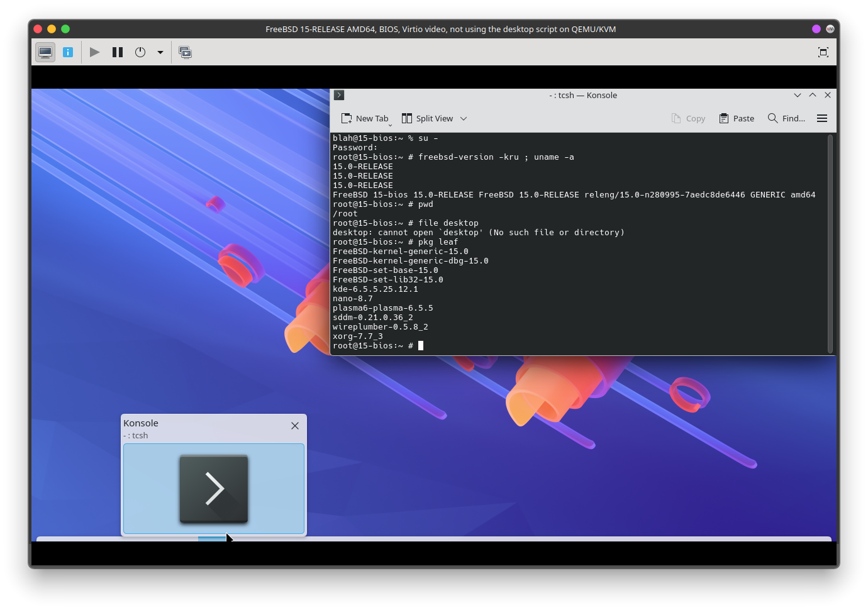Viewport: 868px width, 610px height.
Task: Open the shutdown options dropdown arrow
Action: click(160, 52)
